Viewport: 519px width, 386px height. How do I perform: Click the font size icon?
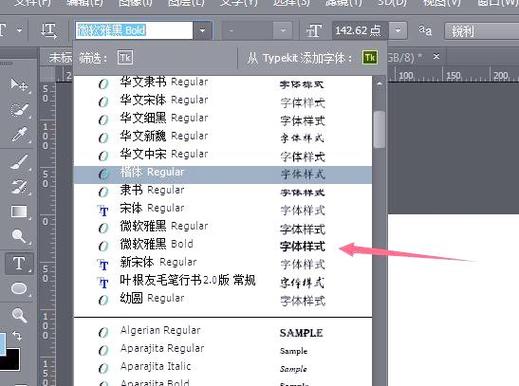tap(313, 31)
